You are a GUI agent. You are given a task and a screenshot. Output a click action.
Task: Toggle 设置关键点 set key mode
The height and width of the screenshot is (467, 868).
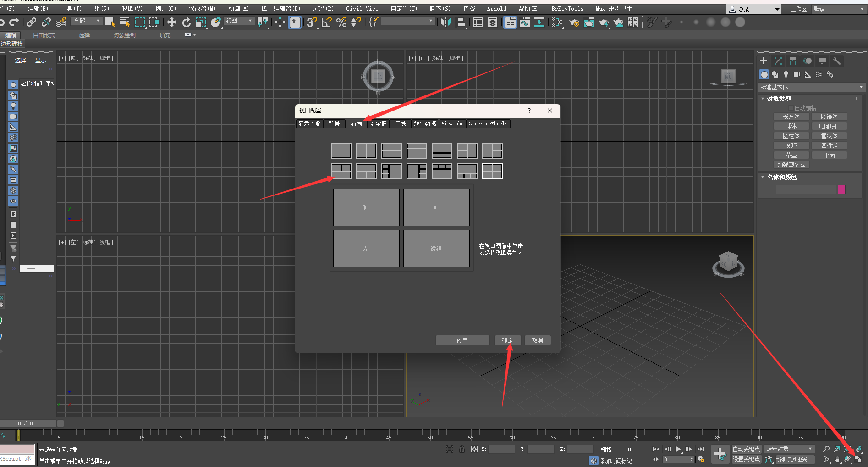point(746,459)
